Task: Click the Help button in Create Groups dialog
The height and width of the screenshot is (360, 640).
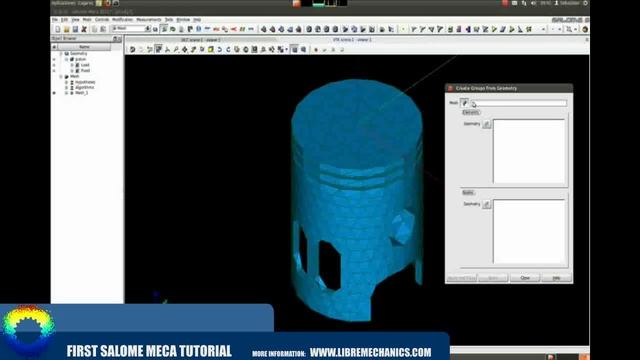Action: point(556,278)
